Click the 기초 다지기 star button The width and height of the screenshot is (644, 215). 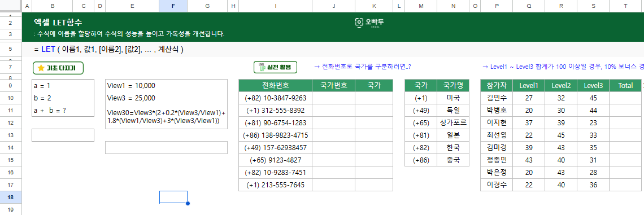58,68
